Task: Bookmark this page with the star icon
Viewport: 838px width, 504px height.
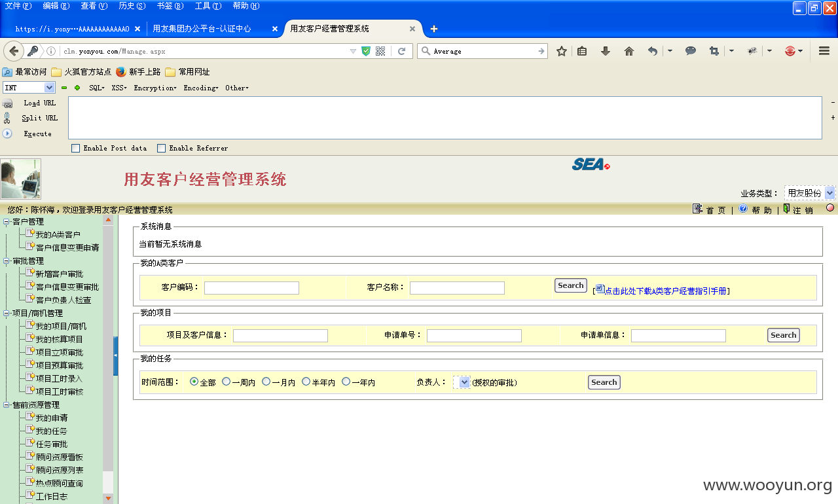Action: (562, 51)
